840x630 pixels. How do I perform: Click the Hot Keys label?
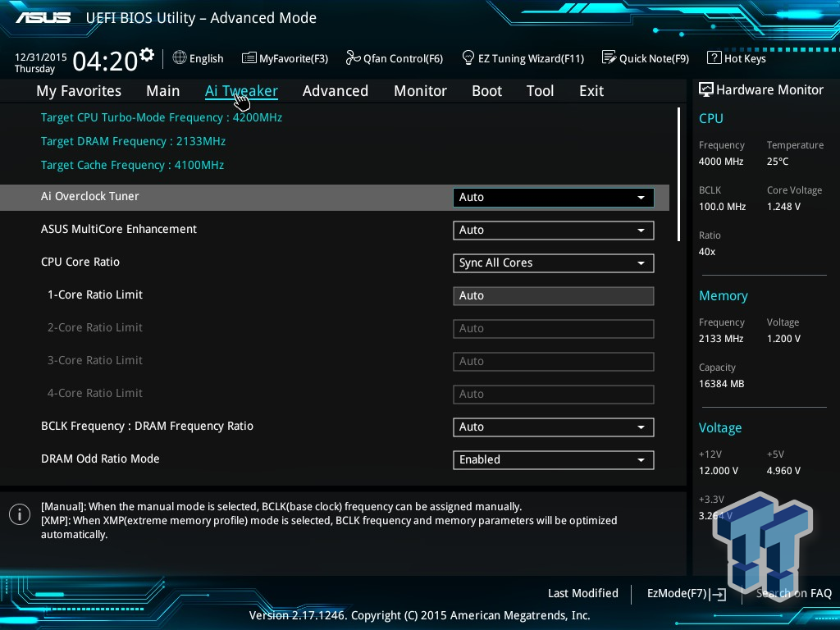click(x=745, y=58)
